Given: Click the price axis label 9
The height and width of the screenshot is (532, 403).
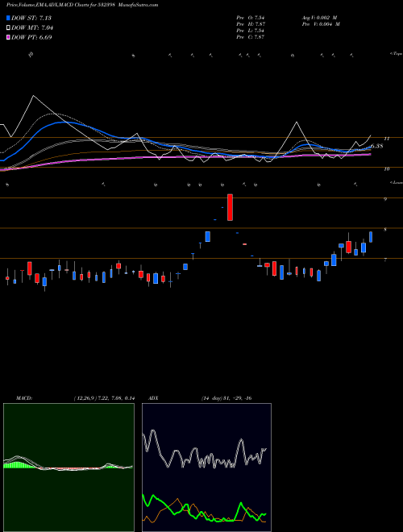Looking at the screenshot, I should click(385, 199).
